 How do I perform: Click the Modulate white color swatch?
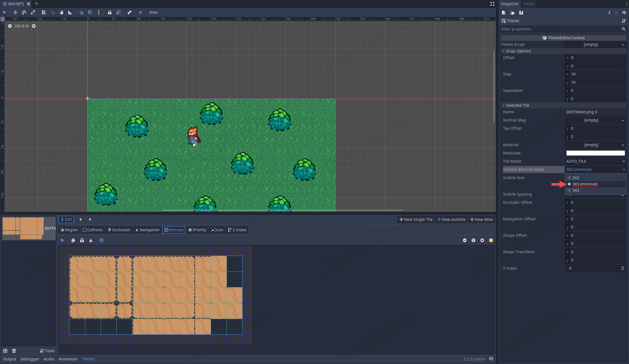(x=595, y=153)
